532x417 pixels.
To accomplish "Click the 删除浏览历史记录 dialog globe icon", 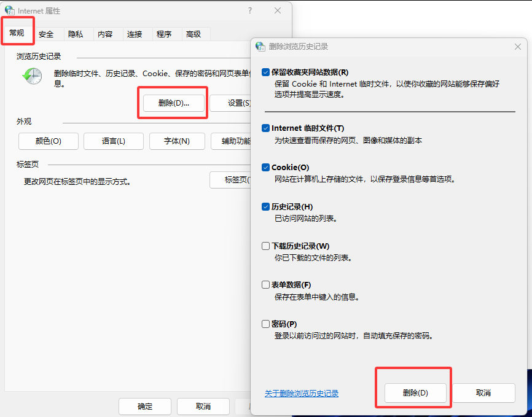I will point(260,47).
